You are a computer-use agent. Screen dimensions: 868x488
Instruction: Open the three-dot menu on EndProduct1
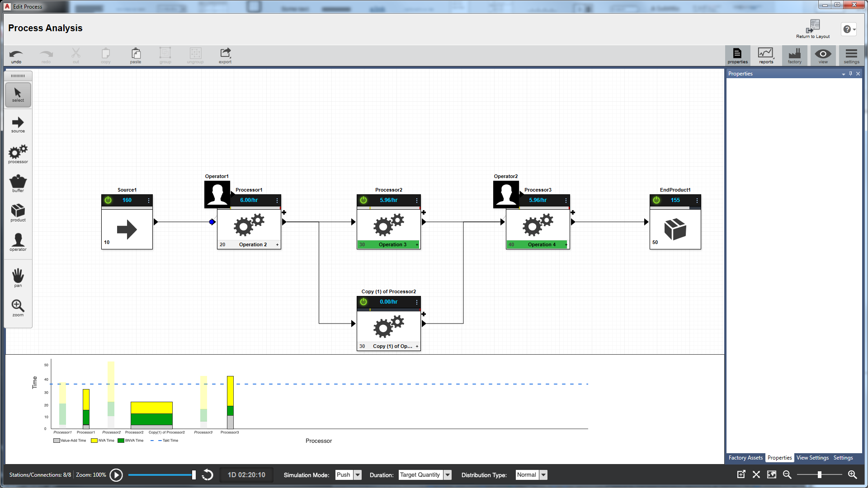[x=697, y=201]
